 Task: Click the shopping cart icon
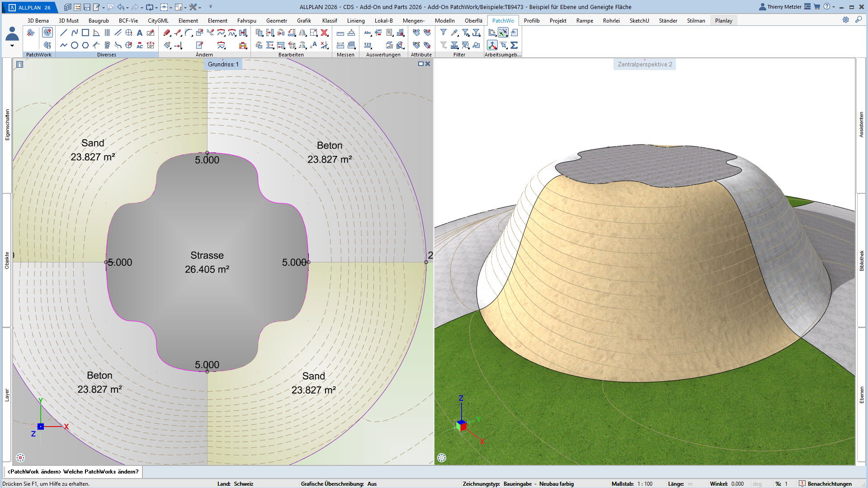coord(817,7)
